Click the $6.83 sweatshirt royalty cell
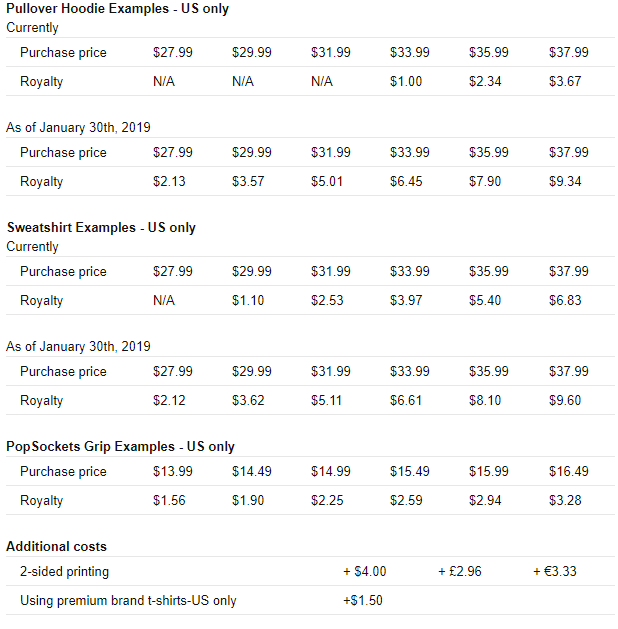The image size is (618, 629). pyautogui.click(x=565, y=300)
